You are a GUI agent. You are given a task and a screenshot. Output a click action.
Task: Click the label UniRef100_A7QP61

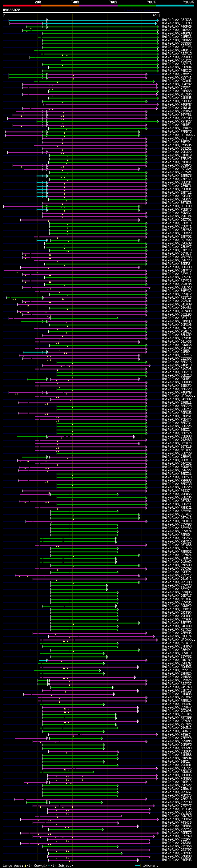point(177,416)
